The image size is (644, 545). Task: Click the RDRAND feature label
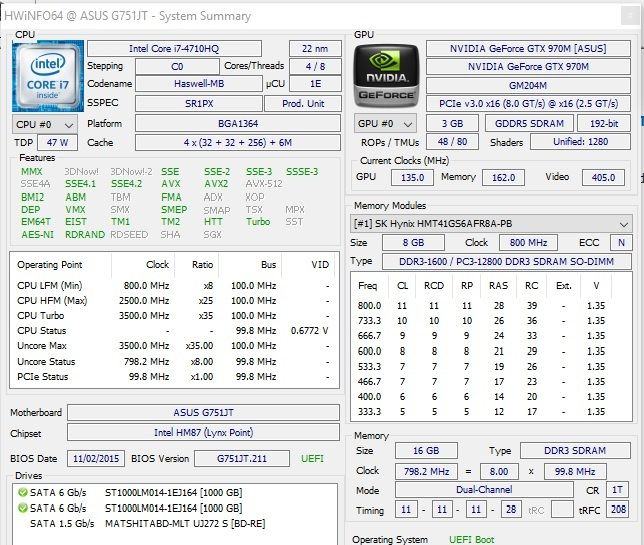tap(85, 235)
